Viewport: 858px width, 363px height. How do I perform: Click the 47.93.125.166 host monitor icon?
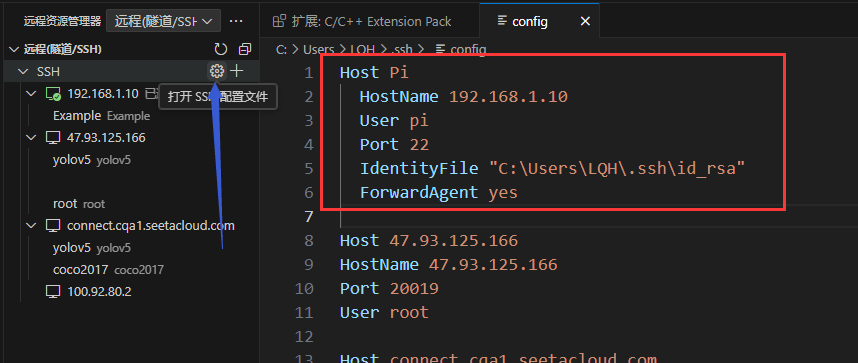coord(53,137)
